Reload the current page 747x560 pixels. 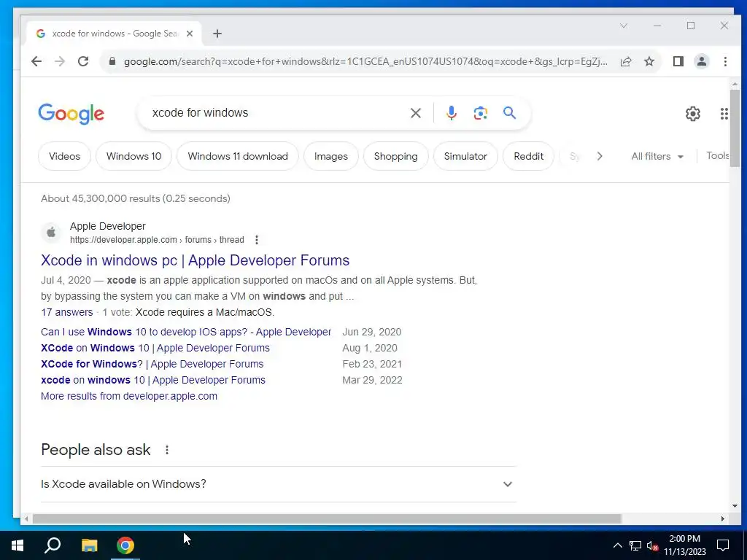point(83,61)
